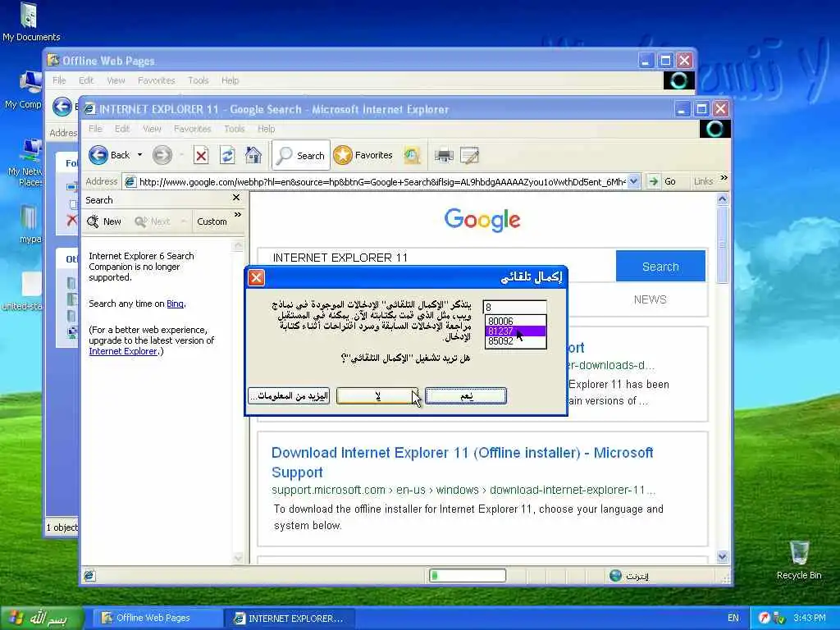Click the page loading progress bar
The height and width of the screenshot is (630, 840).
(x=467, y=575)
